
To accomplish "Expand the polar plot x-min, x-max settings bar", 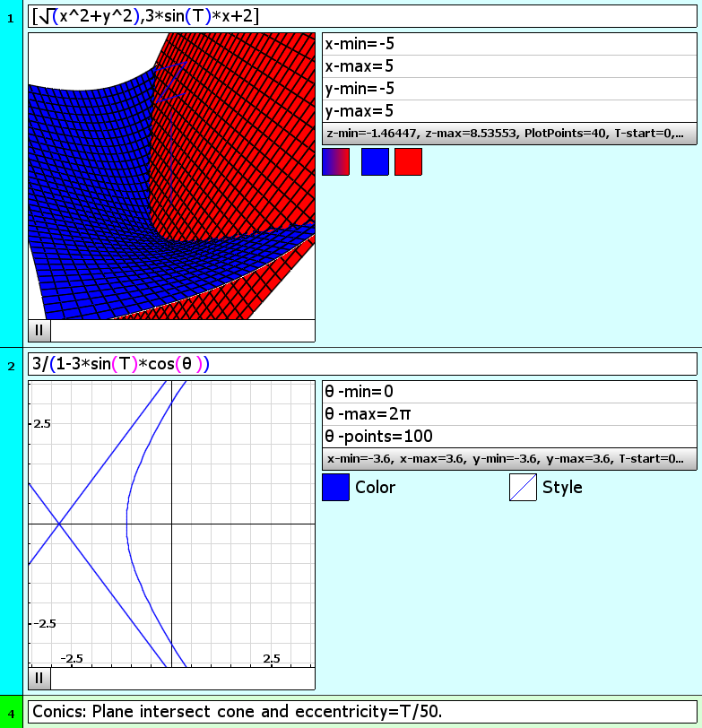I will click(508, 459).
